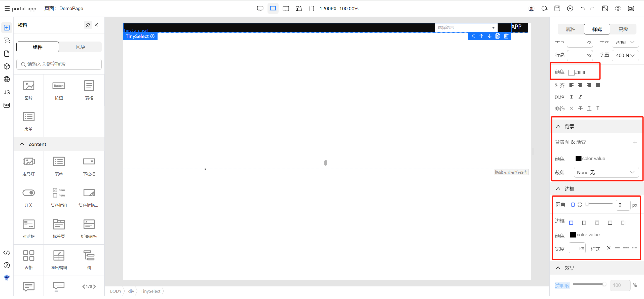Viewport: 644px width, 299px height.
Task: Open the 裁剪 None-无 dropdown
Action: point(606,172)
